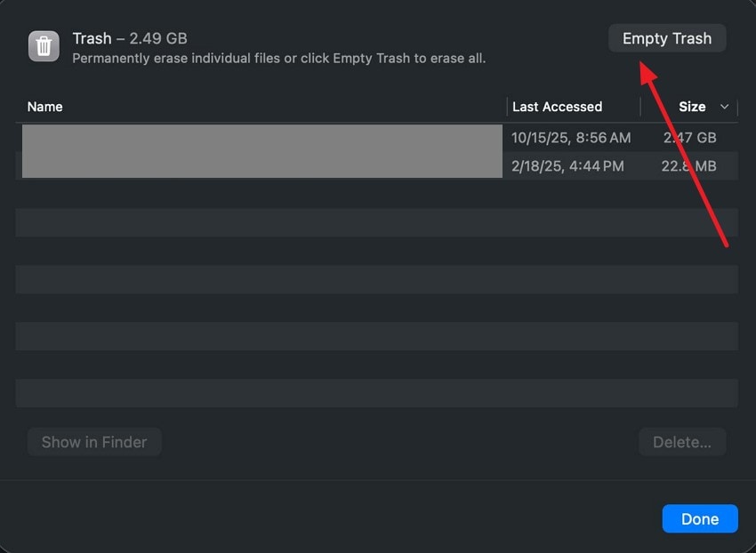Click the 22.8 MB size value
The height and width of the screenshot is (553, 756).
click(688, 165)
